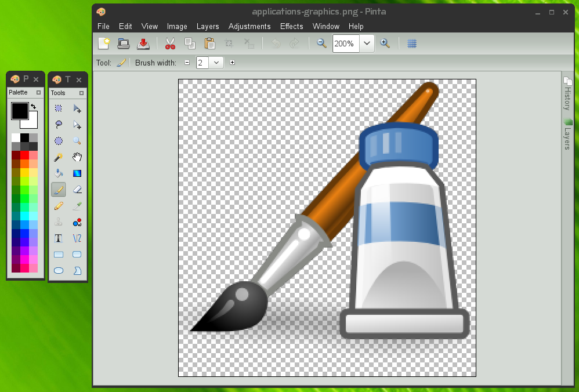Open the Help menu

click(x=356, y=26)
